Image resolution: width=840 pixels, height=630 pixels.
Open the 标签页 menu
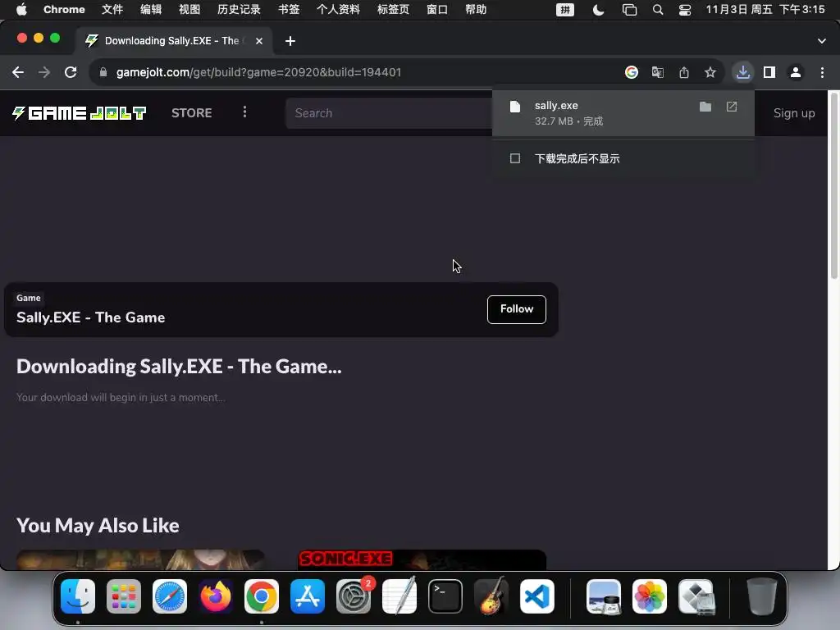coord(393,10)
